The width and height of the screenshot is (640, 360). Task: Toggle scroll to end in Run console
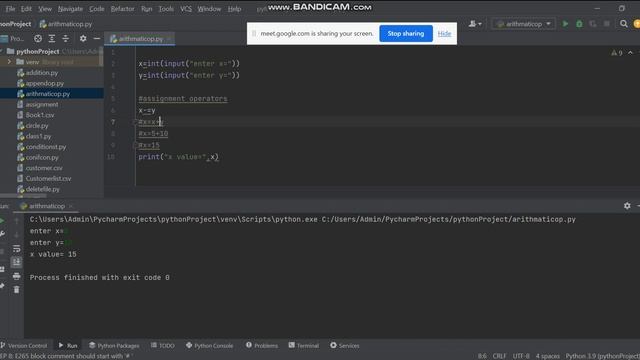(x=16, y=262)
